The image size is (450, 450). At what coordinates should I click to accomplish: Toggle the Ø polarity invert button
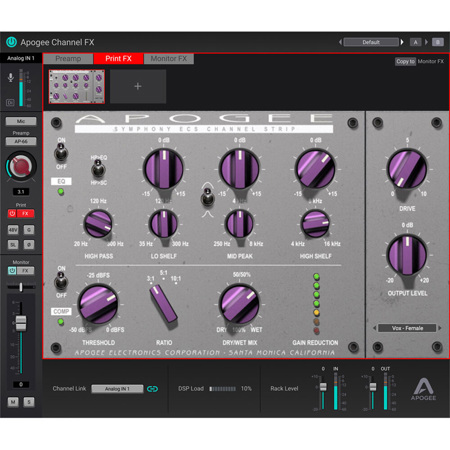click(x=29, y=245)
